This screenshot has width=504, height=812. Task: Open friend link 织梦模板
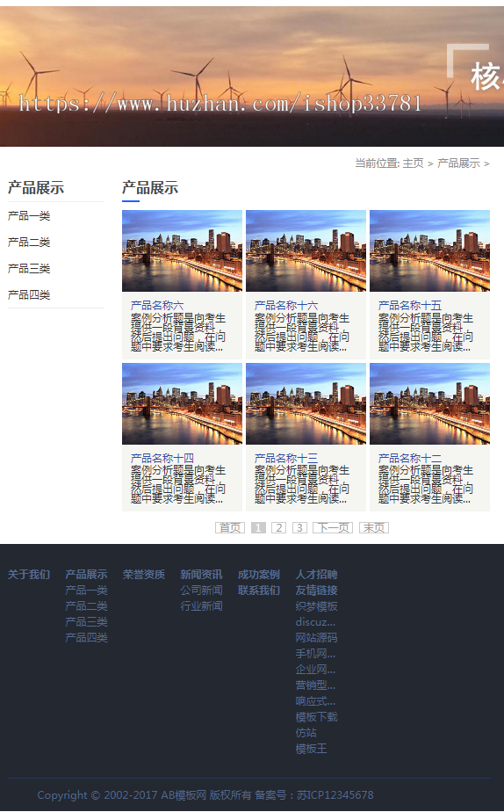click(316, 605)
